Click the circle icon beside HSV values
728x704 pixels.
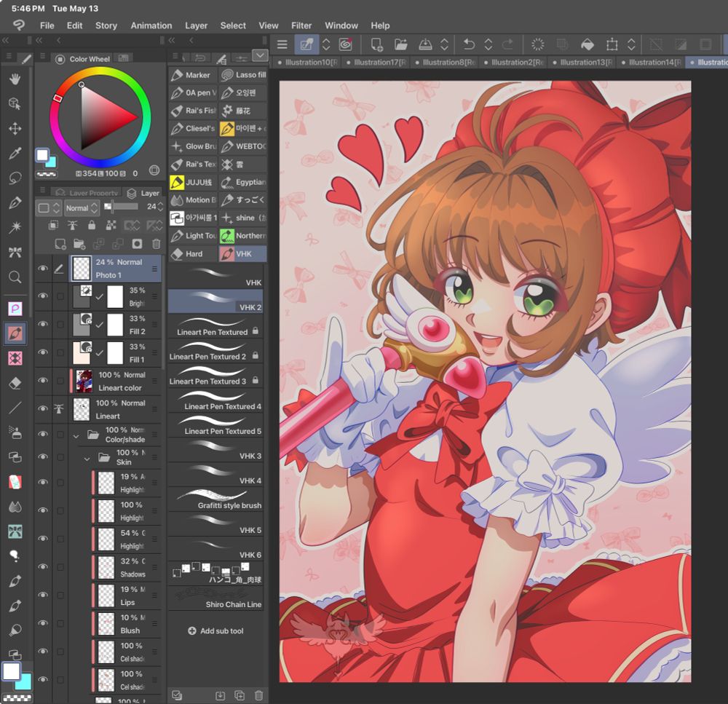coord(154,170)
